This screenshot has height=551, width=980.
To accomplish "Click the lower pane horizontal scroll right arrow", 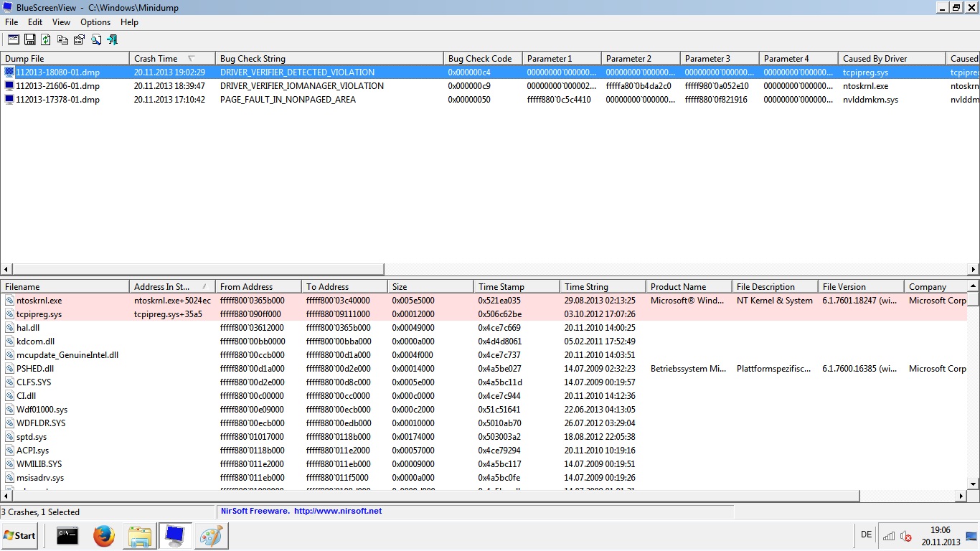I will click(961, 496).
